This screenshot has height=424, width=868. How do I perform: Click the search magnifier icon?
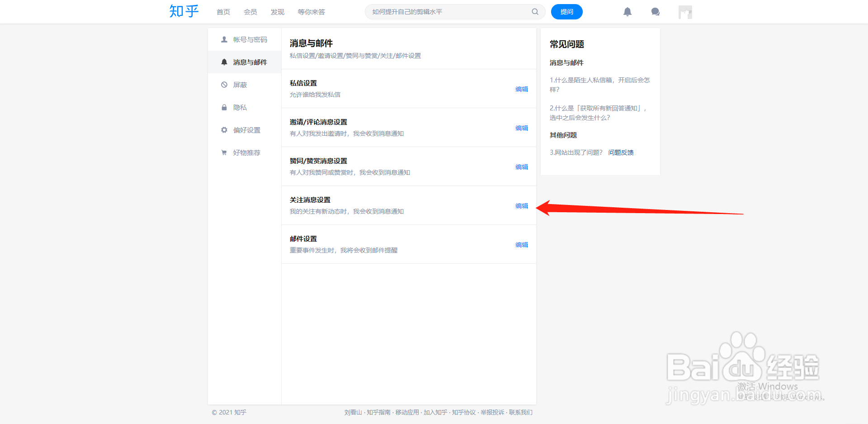pos(535,12)
